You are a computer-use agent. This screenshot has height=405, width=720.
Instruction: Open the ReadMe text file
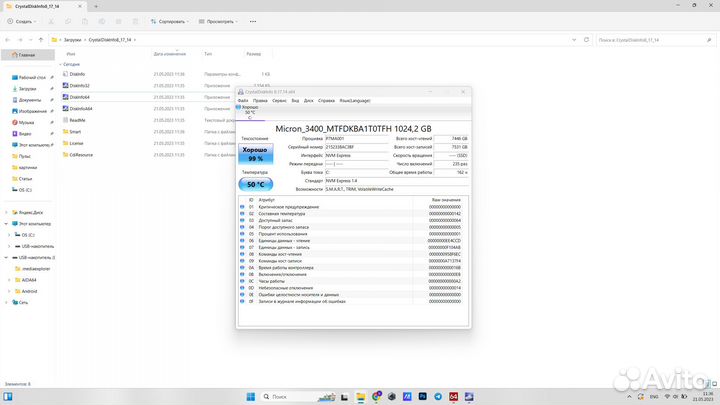78,120
